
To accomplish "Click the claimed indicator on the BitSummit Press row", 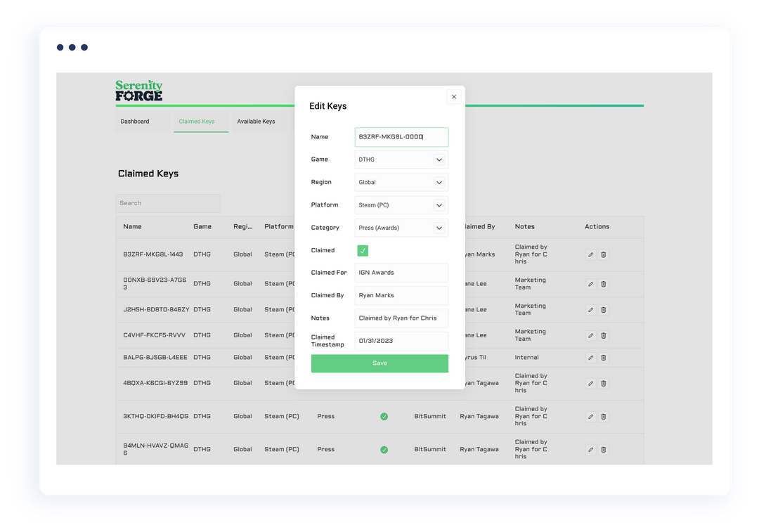I will pos(384,416).
